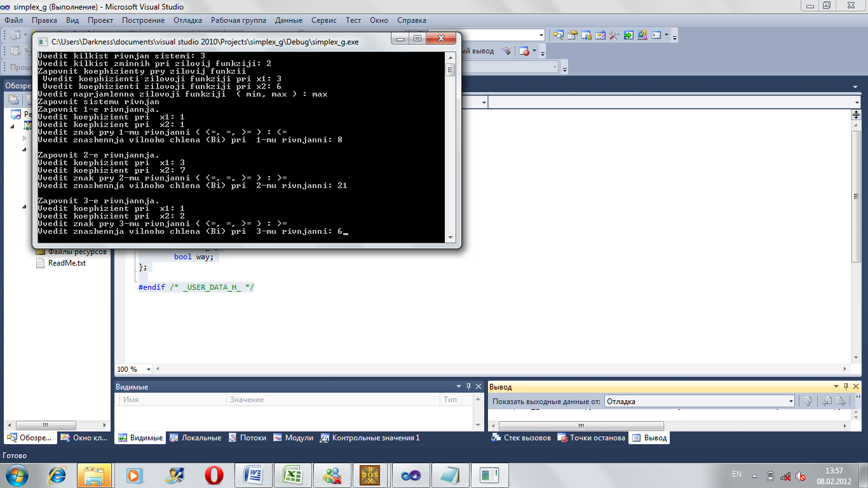Select the Вывод tab at the bottom
Viewport: 868px width, 488px height.
click(x=649, y=438)
